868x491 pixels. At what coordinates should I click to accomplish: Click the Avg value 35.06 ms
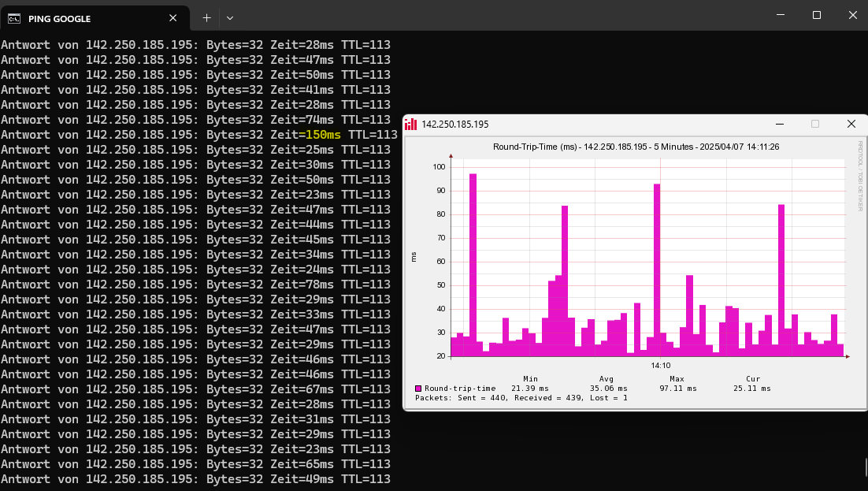click(x=608, y=389)
